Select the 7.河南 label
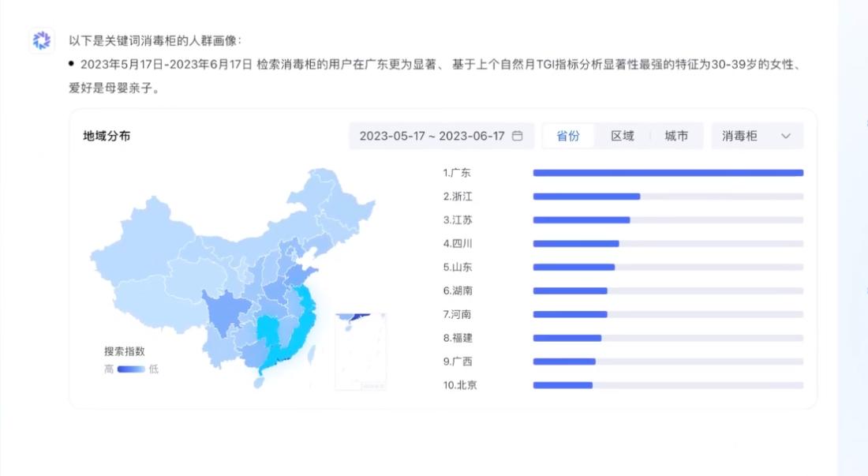This screenshot has height=476, width=868. pyautogui.click(x=457, y=314)
